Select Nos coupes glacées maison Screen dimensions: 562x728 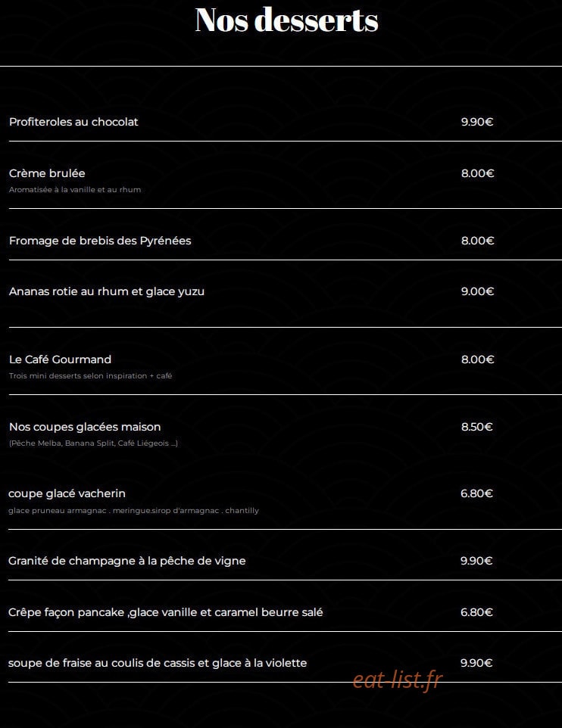85,427
